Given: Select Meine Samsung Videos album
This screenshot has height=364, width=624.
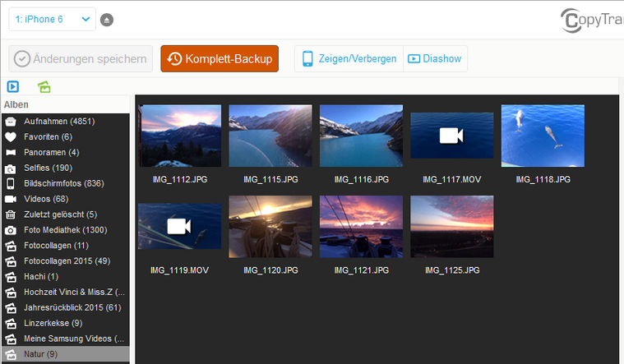Looking at the screenshot, I should pyautogui.click(x=66, y=339).
